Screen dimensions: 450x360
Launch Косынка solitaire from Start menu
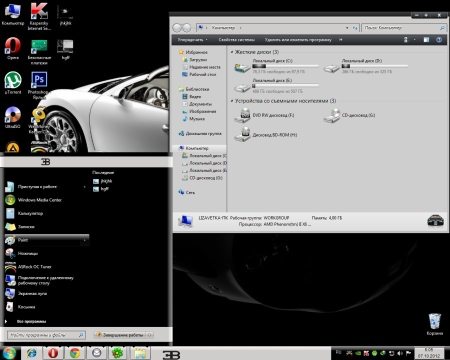point(47,307)
